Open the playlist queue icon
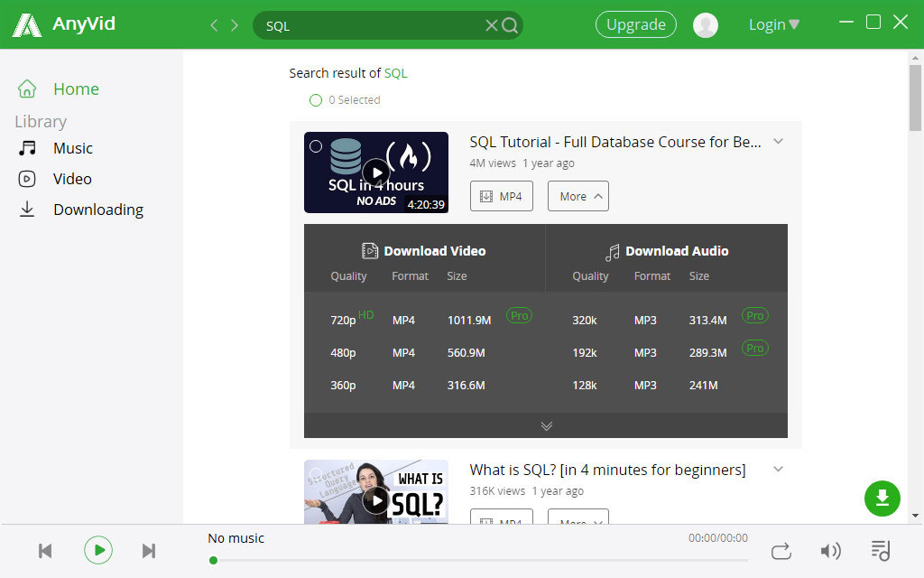The height and width of the screenshot is (578, 924). click(881, 551)
